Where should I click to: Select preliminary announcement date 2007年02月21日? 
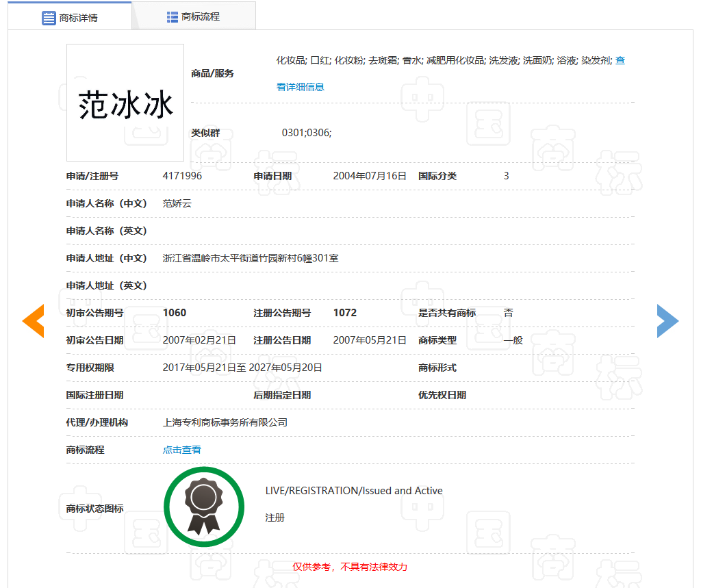coord(199,340)
